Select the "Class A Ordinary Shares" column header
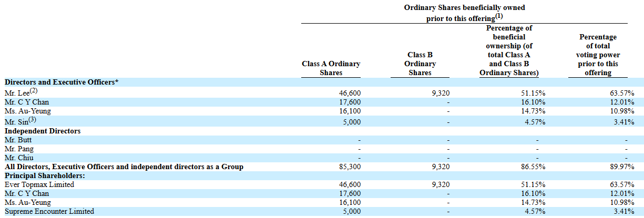Screen dimensions: 644x218 point(331,68)
